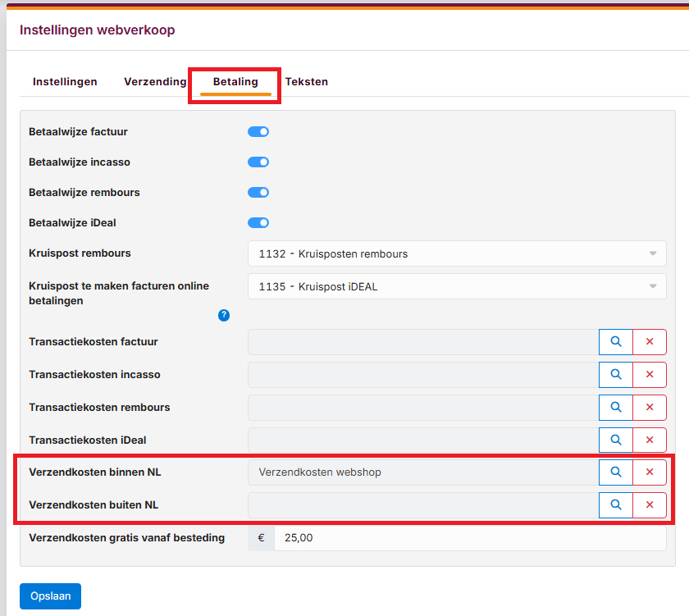Turn off Betaalwijze rembours switch
The width and height of the screenshot is (689, 616).
click(258, 193)
